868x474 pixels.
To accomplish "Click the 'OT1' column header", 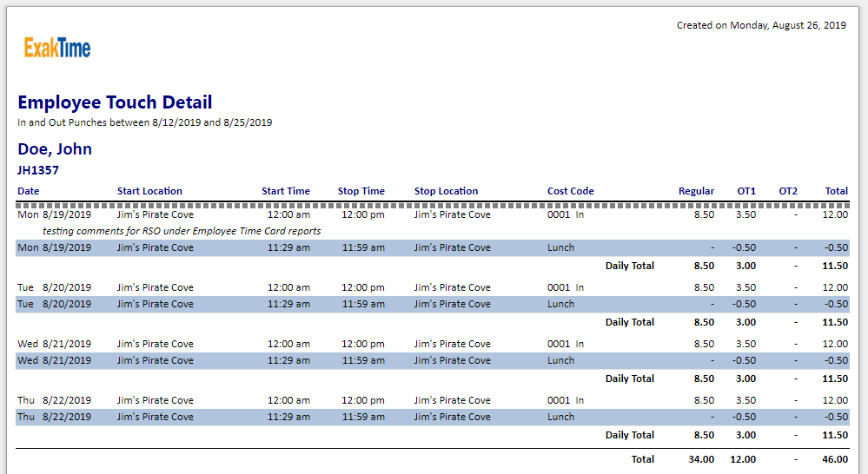I will pyautogui.click(x=746, y=191).
